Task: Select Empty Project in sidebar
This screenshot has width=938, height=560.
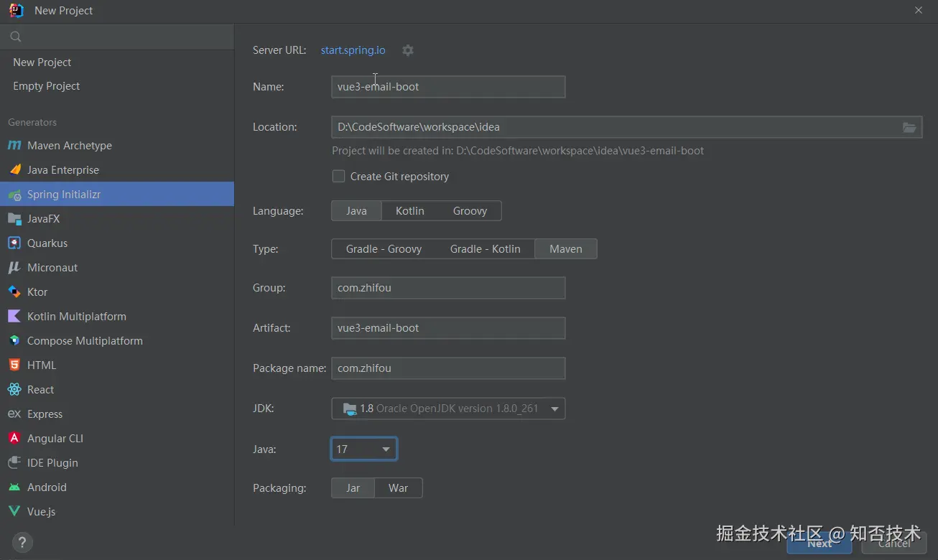Action: click(117, 86)
